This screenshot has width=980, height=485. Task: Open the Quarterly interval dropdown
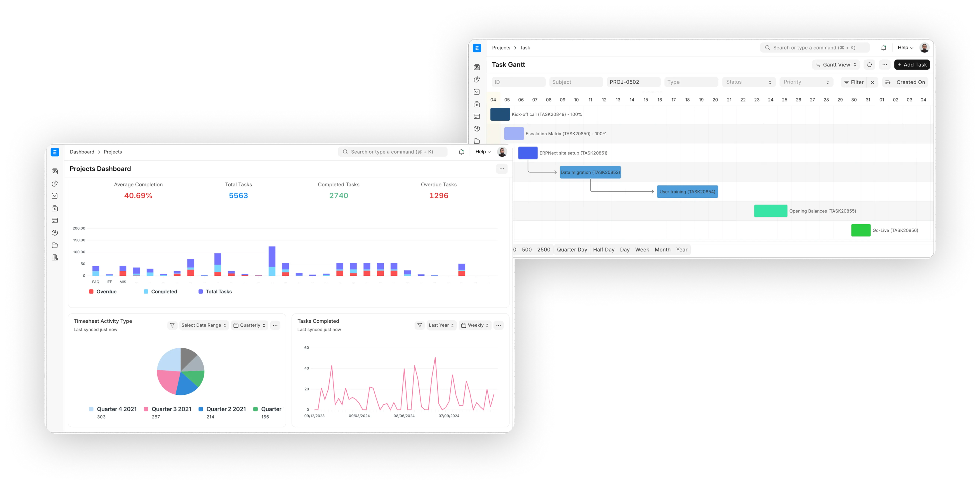pos(249,325)
